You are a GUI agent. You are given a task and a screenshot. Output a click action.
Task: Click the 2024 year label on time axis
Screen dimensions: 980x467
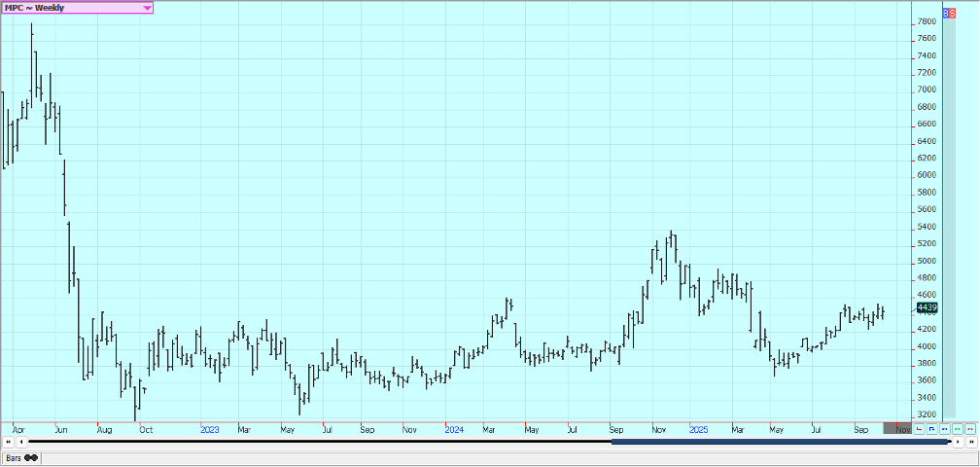453,428
